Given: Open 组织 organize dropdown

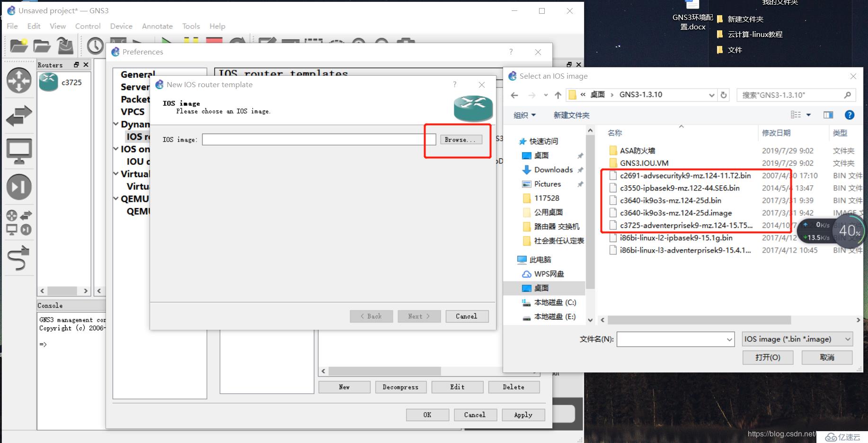Looking at the screenshot, I should (524, 115).
